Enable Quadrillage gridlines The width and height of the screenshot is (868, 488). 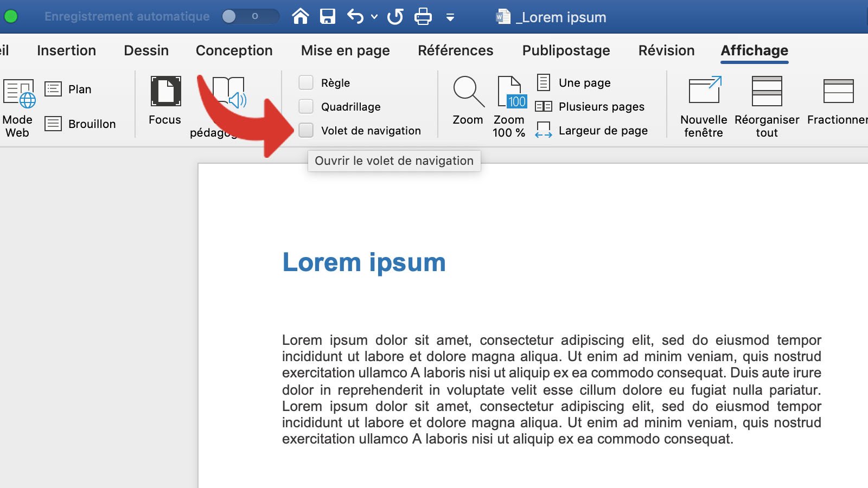tap(307, 106)
